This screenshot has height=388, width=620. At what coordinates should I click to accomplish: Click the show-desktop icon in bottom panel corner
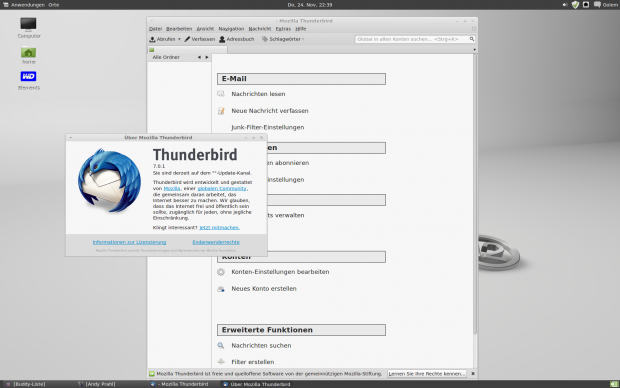coord(614,384)
